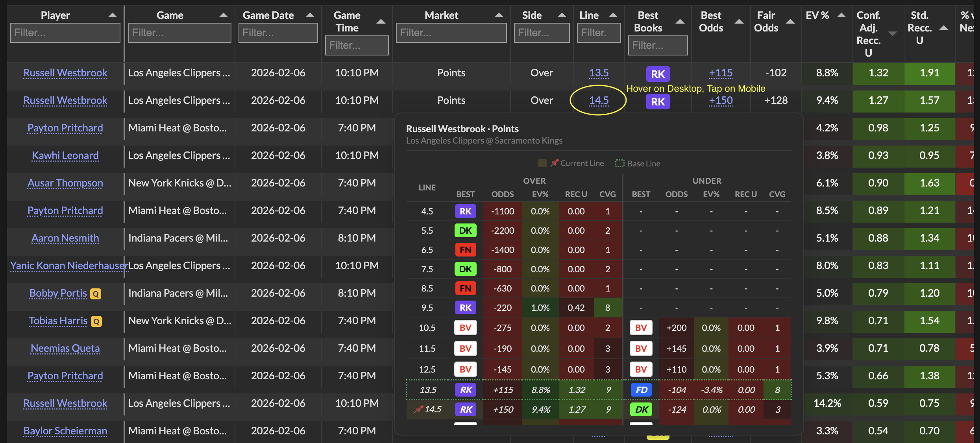The height and width of the screenshot is (443, 980).
Task: Click the Q injury badge beside Bobby Portis
Action: pos(96,294)
